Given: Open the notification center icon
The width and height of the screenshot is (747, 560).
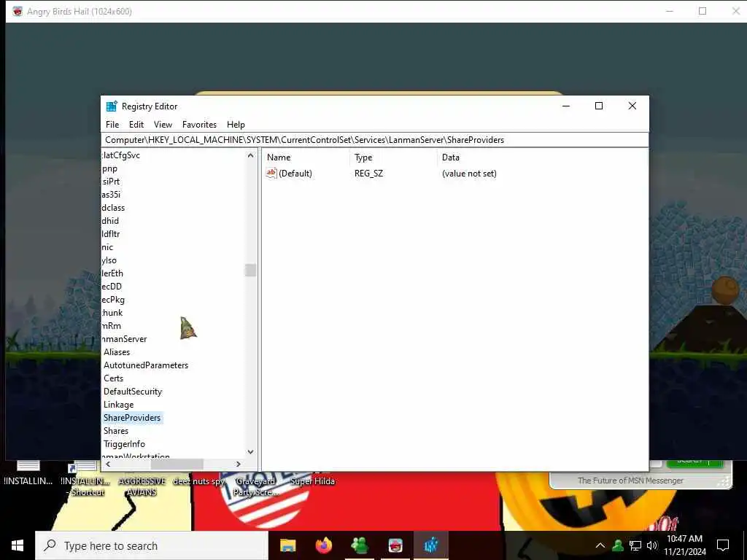Looking at the screenshot, I should click(723, 545).
